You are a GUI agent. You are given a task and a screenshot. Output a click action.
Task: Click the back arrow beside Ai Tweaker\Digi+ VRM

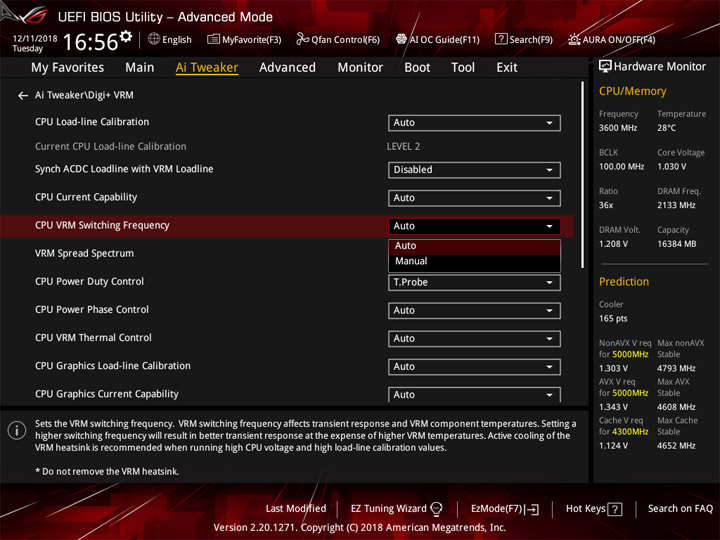point(23,96)
